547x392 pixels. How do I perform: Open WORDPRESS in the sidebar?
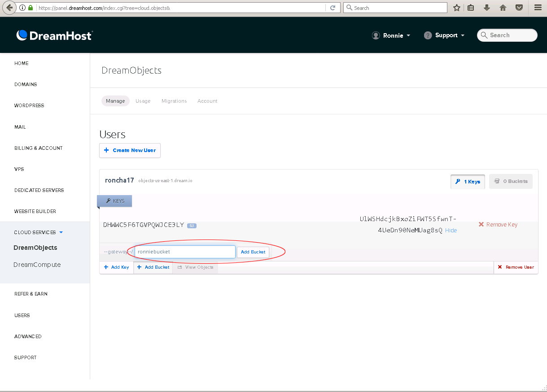point(29,105)
